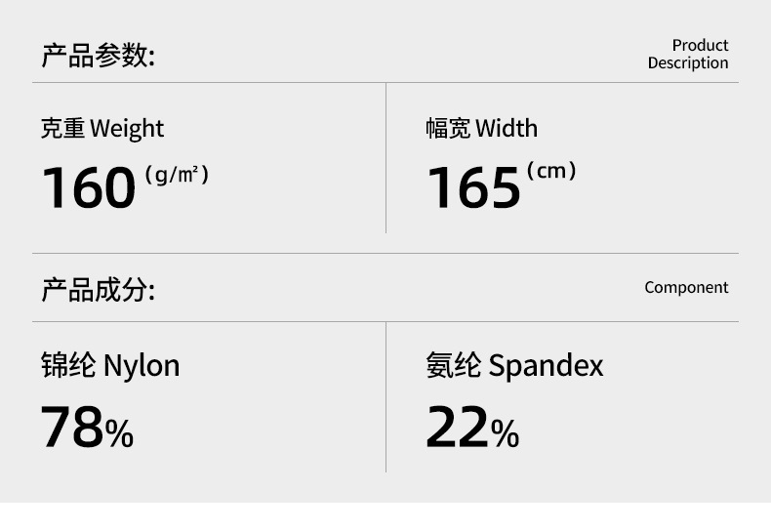Click the width value 165
Viewport: 771px width, 532px height.
tap(473, 187)
